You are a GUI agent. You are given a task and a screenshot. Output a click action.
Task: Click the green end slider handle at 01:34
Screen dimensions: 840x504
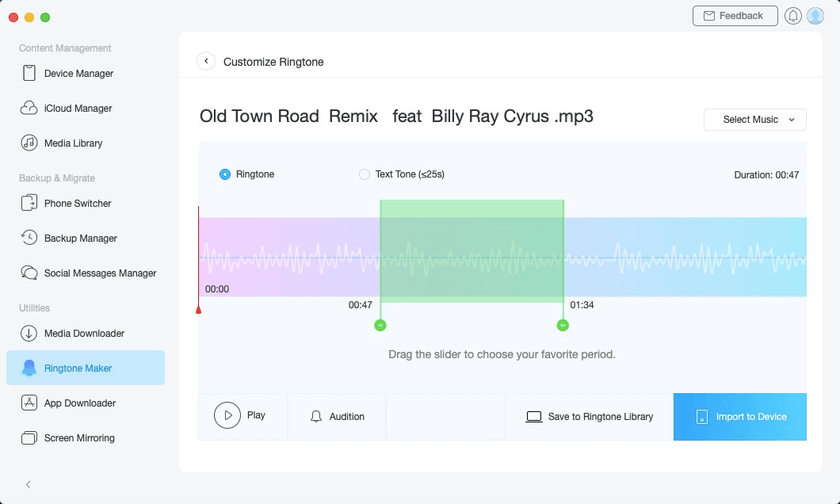(x=563, y=325)
